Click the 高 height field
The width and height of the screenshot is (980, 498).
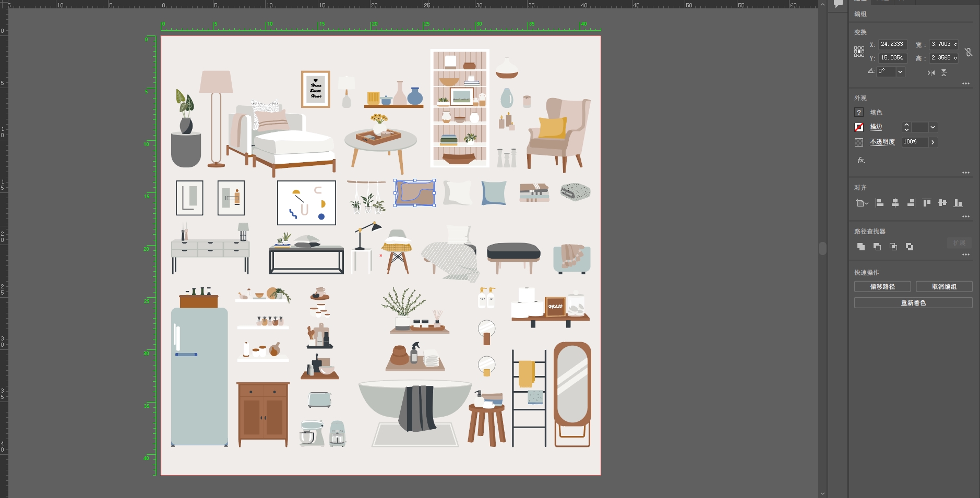[944, 58]
